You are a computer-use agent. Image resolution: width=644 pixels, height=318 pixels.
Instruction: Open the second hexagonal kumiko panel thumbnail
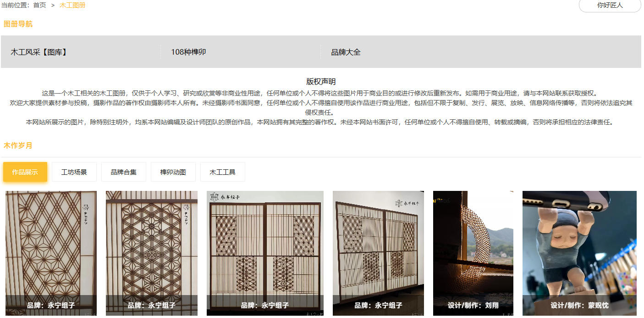[x=152, y=253]
